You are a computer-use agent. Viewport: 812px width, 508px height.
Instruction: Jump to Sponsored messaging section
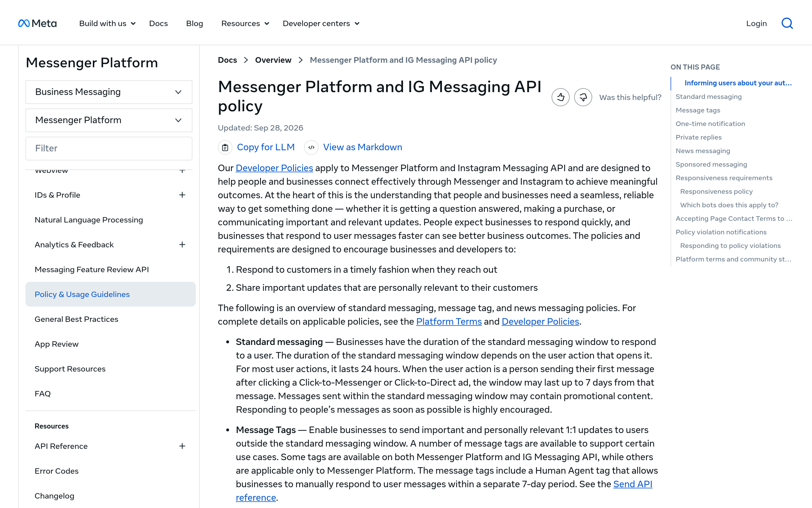click(711, 164)
